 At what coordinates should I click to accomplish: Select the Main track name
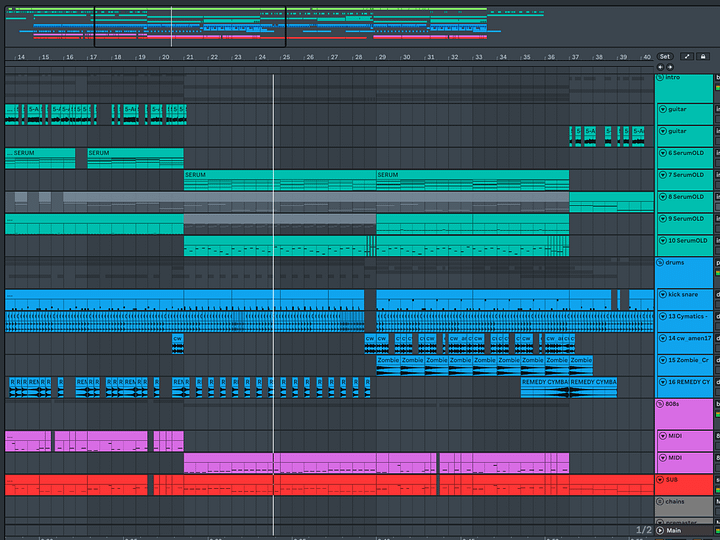[x=674, y=530]
